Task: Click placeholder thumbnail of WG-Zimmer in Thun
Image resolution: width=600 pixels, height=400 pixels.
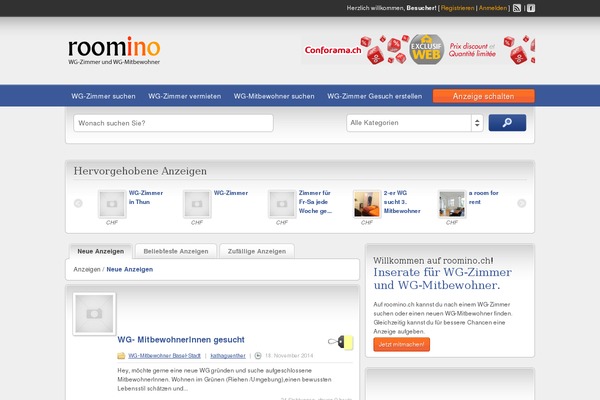Action: coord(112,204)
